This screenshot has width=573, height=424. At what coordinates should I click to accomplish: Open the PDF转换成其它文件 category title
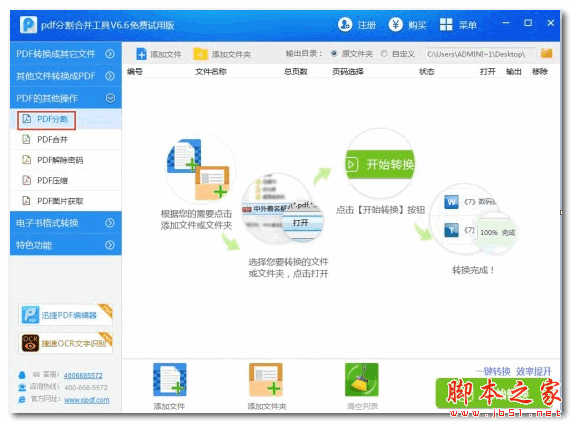point(56,54)
